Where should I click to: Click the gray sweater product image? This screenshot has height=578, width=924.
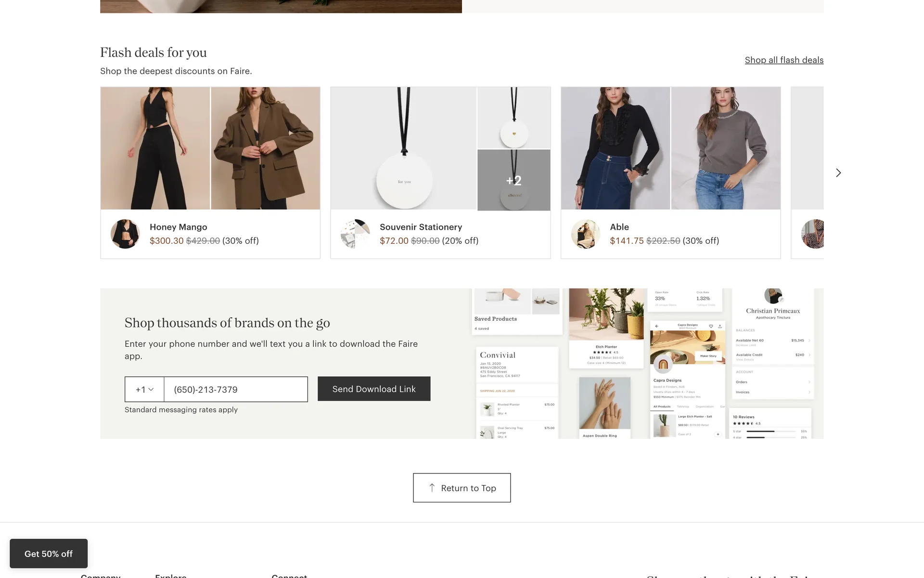tap(726, 148)
